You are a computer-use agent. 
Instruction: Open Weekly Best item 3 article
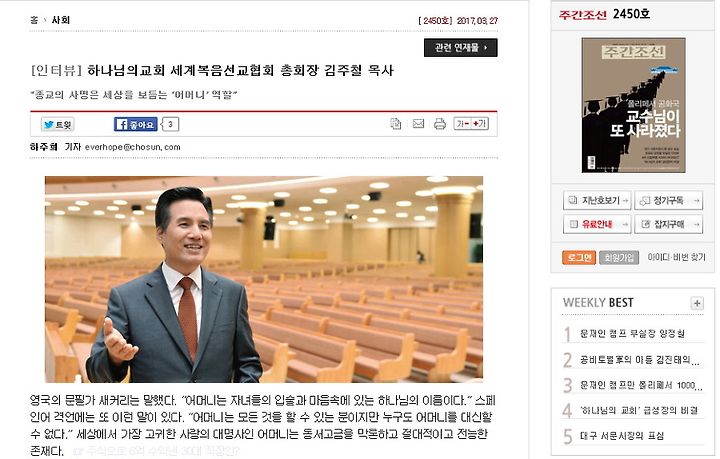[641, 386]
